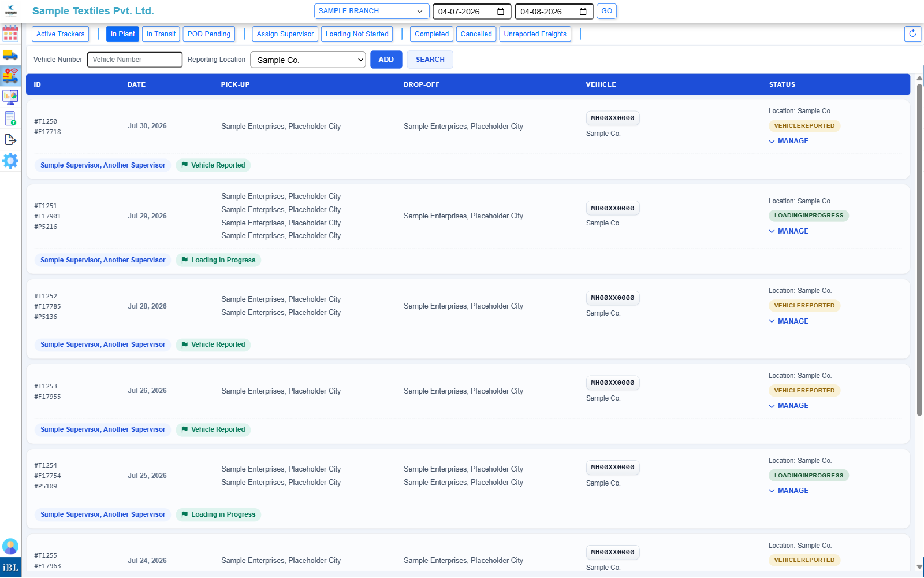Image resolution: width=924 pixels, height=578 pixels.
Task: Expand MANAGE for tracker #T1251
Action: coord(788,231)
